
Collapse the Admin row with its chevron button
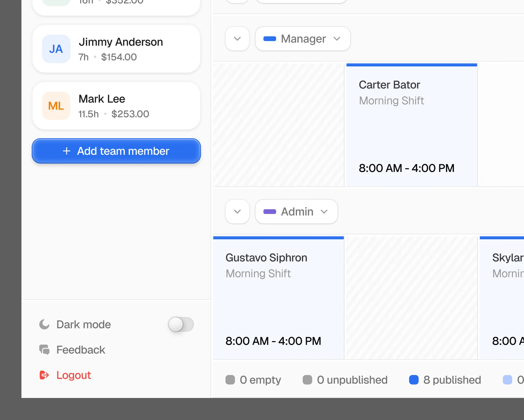tap(237, 212)
